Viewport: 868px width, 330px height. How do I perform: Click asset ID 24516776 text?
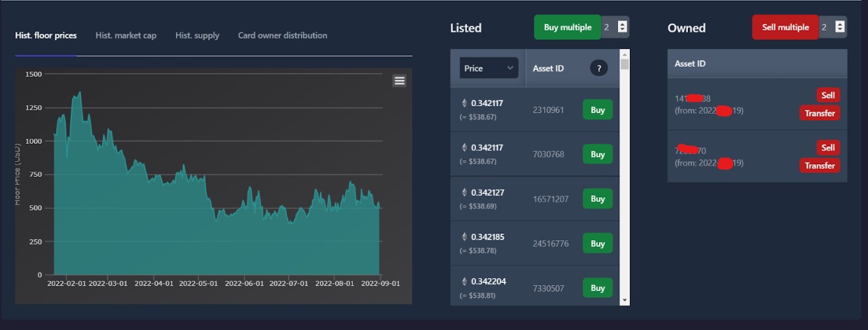click(x=551, y=243)
